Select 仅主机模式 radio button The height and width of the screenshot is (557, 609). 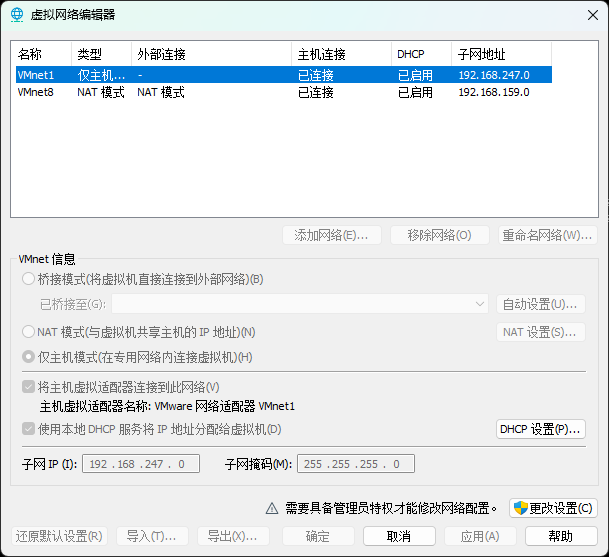[28, 357]
